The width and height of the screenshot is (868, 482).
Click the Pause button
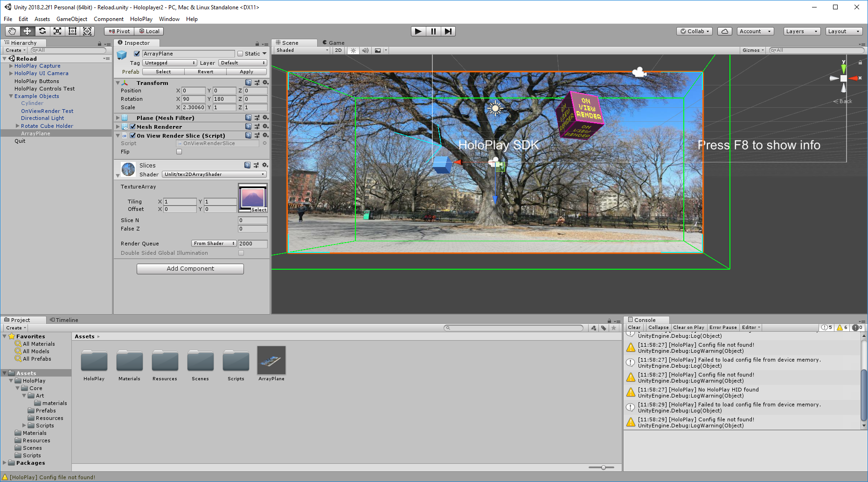433,31
